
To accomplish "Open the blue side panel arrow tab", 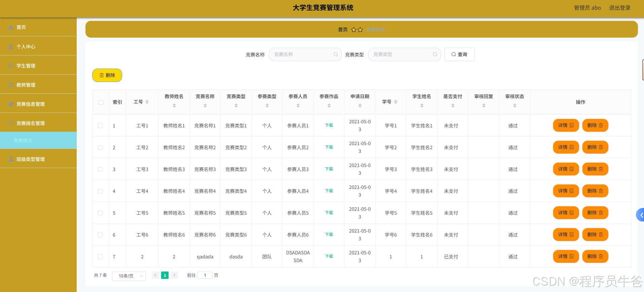I will point(640,215).
